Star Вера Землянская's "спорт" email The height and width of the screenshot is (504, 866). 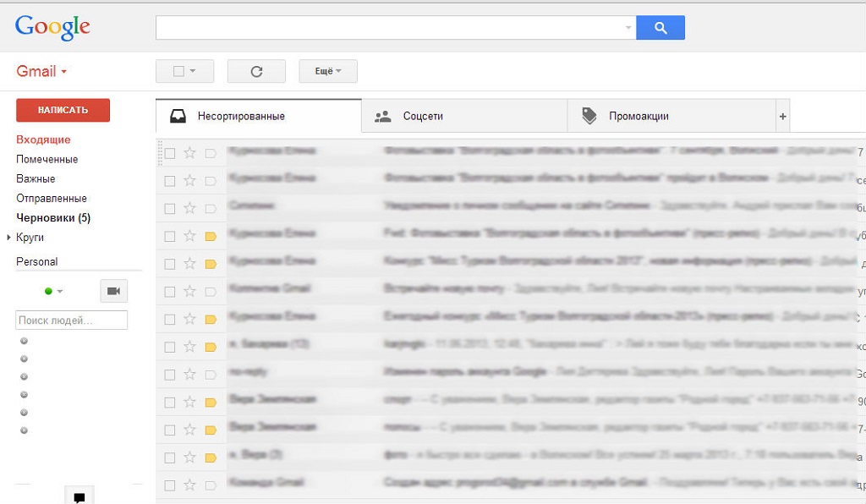pos(189,402)
